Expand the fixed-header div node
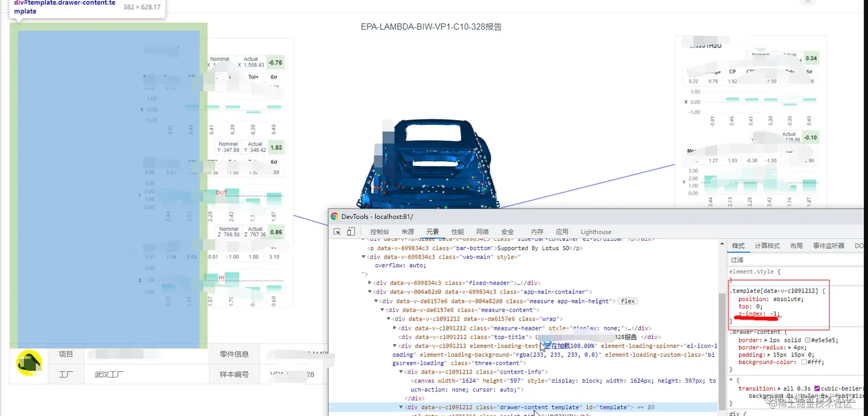868x416 pixels. [x=370, y=283]
